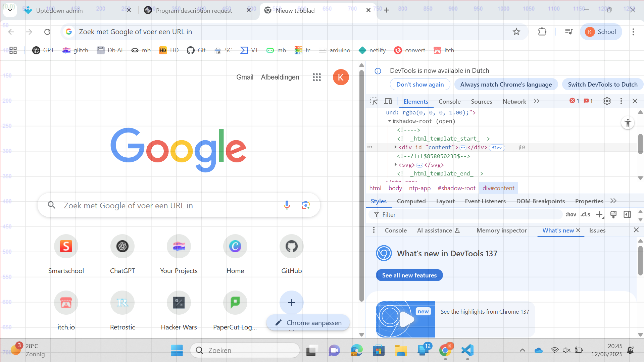
Task: Click the Don't show again button
Action: [420, 85]
